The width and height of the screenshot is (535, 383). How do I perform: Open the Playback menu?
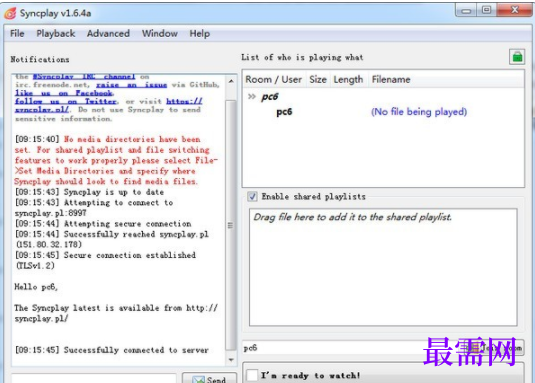point(56,33)
